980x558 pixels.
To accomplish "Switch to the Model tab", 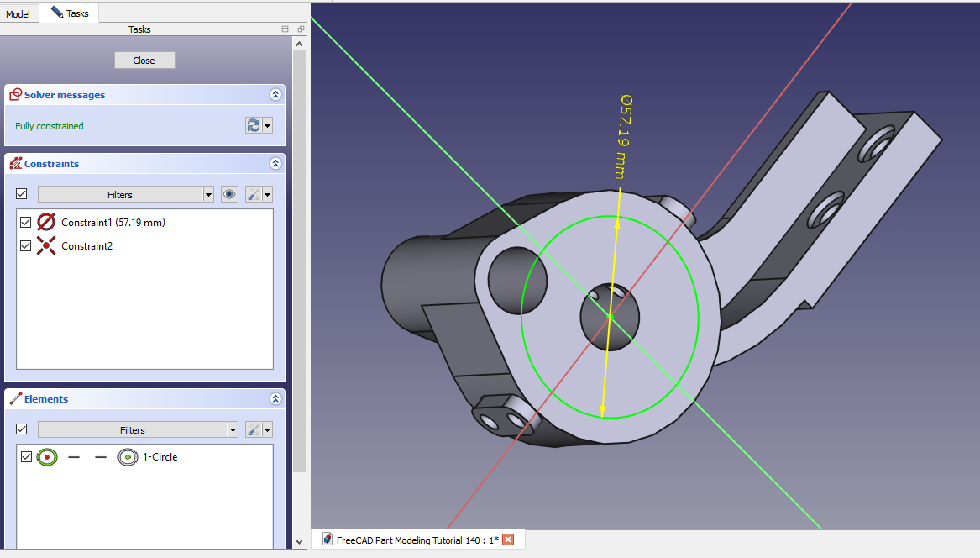I will pos(18,14).
